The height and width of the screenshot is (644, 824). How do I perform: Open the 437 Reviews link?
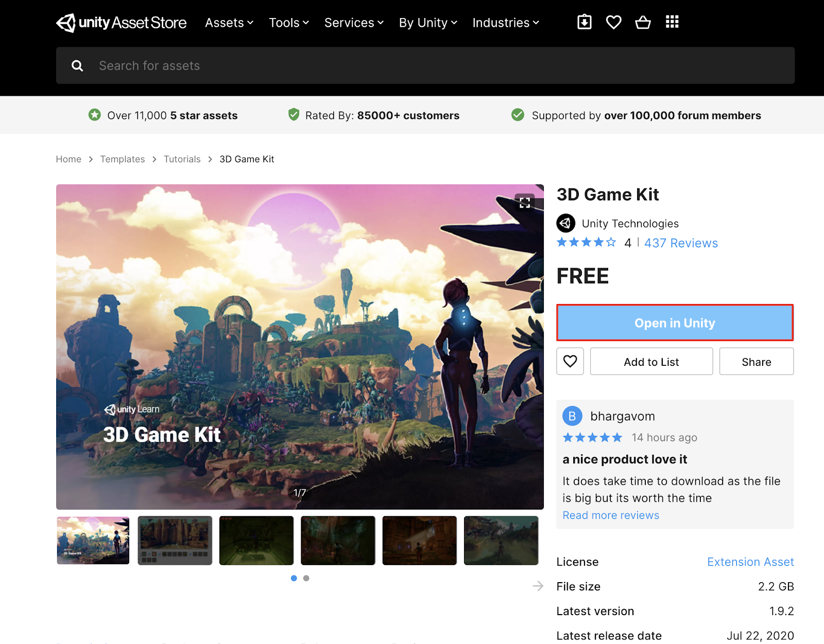point(680,243)
